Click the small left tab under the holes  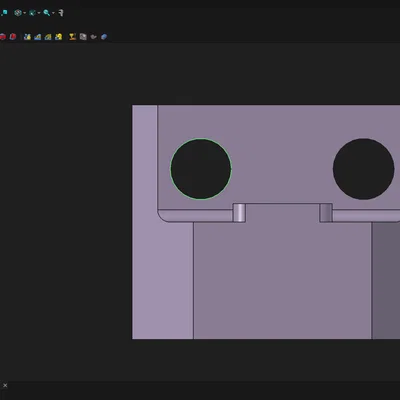[x=239, y=213]
